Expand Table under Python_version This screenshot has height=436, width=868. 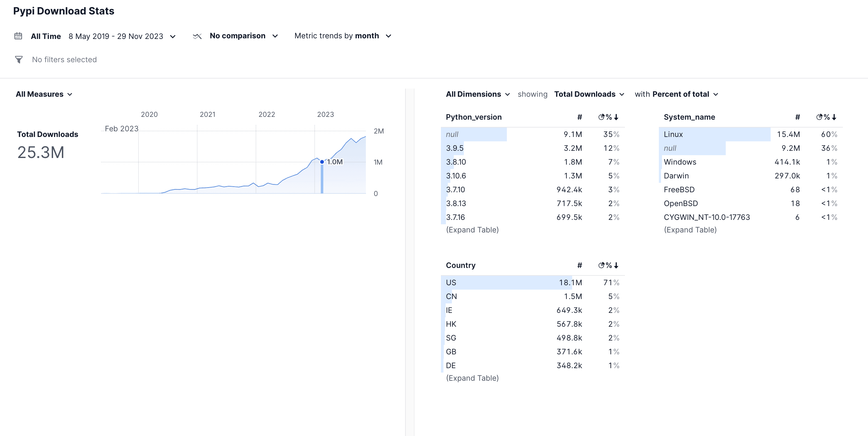[472, 229]
